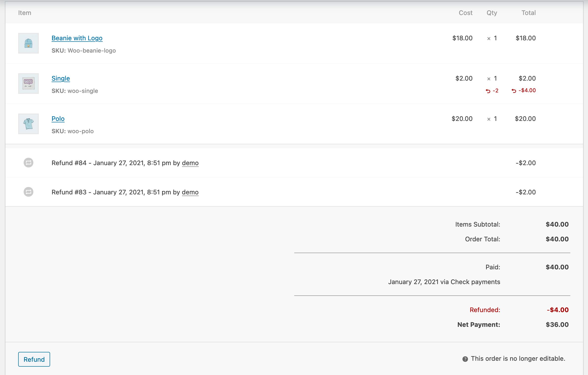This screenshot has width=588, height=375.
Task: Click the help icon near 'no longer editable'
Action: (x=465, y=359)
